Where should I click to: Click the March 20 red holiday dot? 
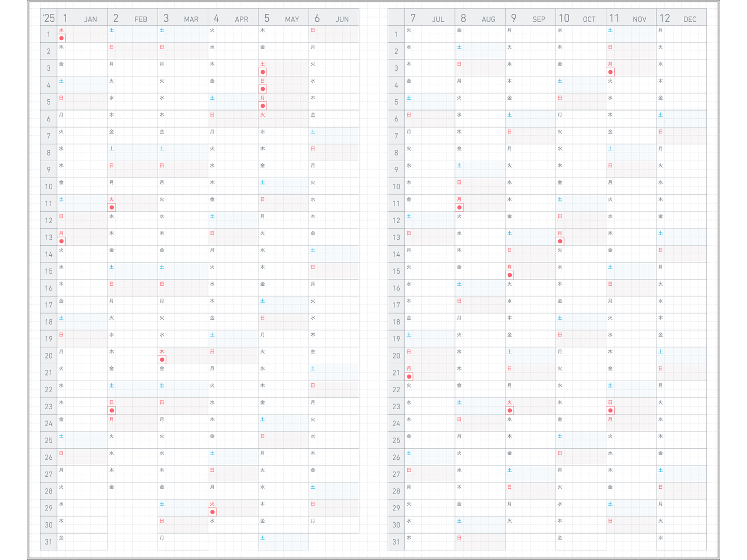point(162,360)
